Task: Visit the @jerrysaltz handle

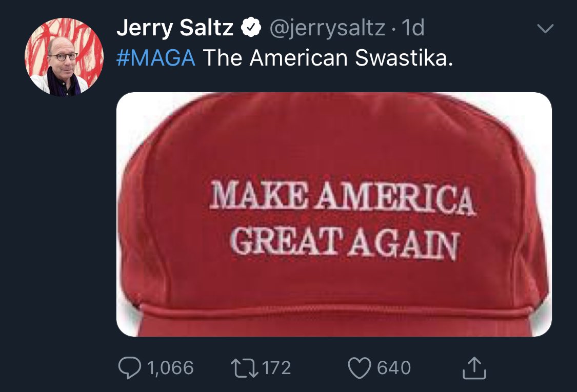Action: [328, 28]
